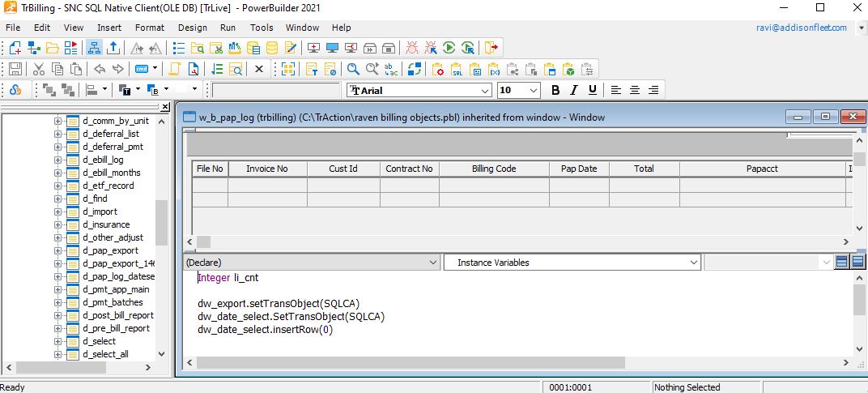868x393 pixels.
Task: Open the Tools menu
Action: pyautogui.click(x=262, y=28)
